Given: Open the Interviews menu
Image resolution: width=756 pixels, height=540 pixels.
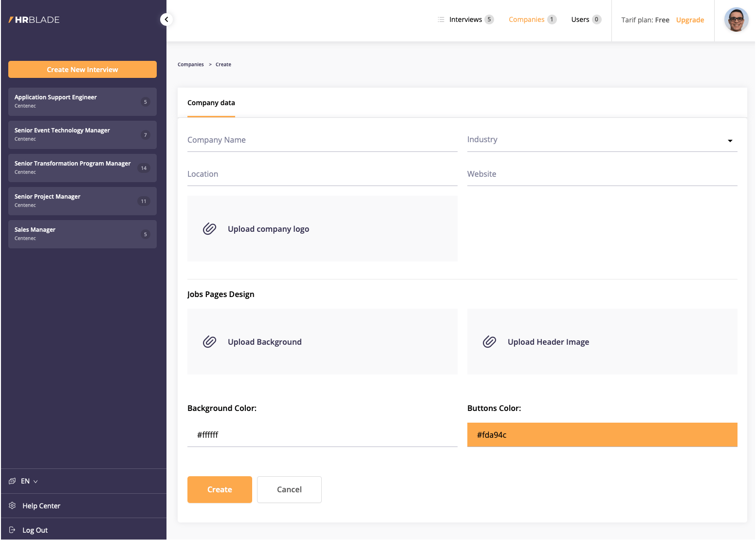Looking at the screenshot, I should coord(465,19).
